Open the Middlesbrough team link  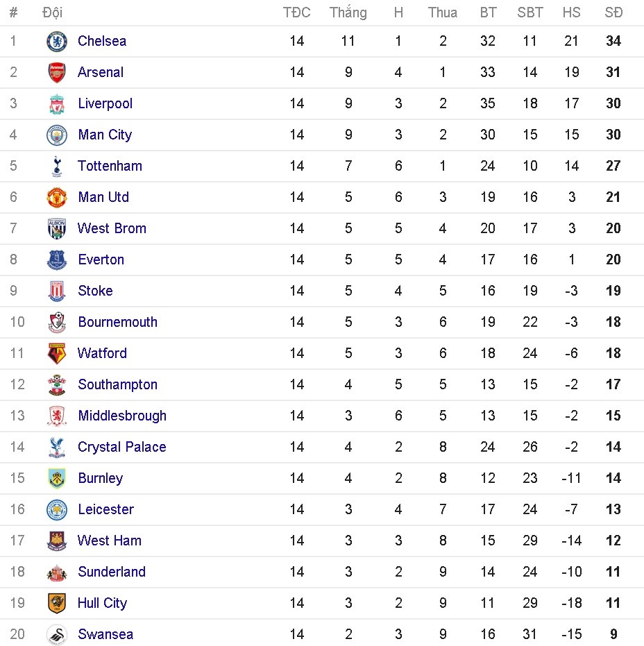click(x=122, y=416)
